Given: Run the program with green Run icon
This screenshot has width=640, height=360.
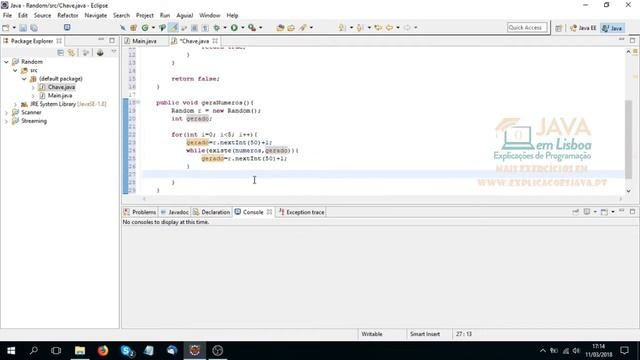Looking at the screenshot, I should click(x=234, y=28).
